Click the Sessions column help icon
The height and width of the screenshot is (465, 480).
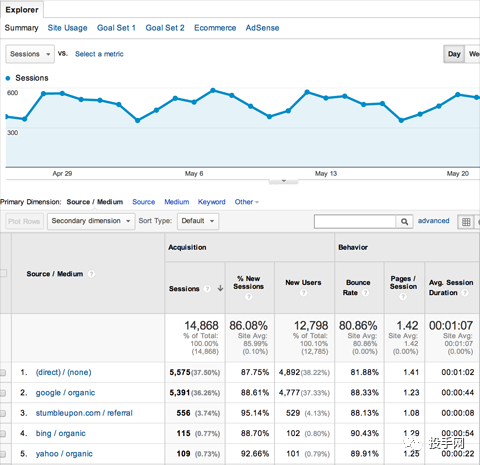(207, 289)
